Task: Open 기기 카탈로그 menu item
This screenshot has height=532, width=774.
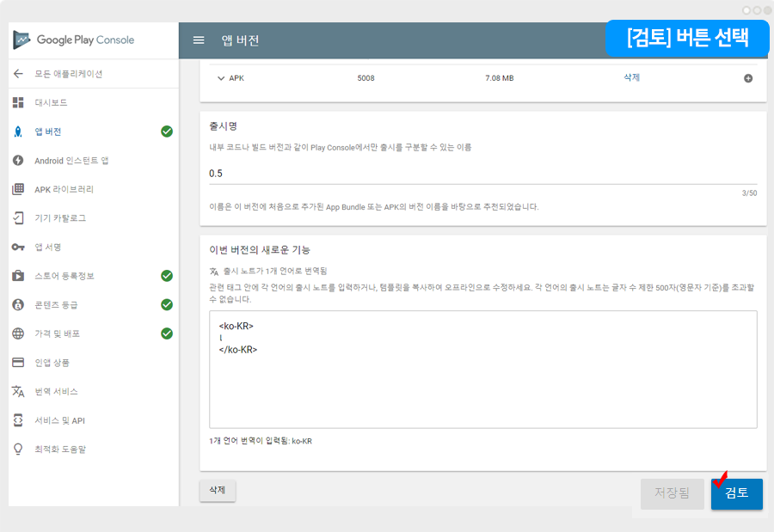Action: pos(60,218)
